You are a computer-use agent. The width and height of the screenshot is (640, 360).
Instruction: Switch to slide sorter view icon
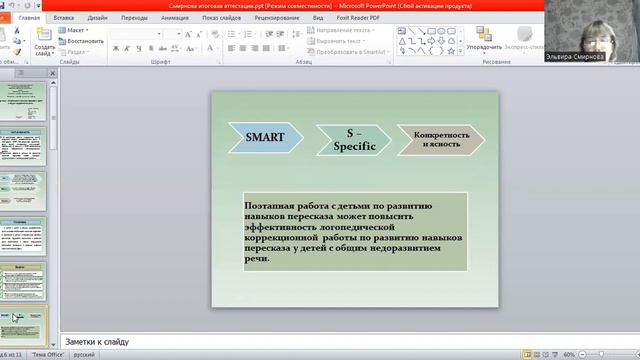point(537,355)
